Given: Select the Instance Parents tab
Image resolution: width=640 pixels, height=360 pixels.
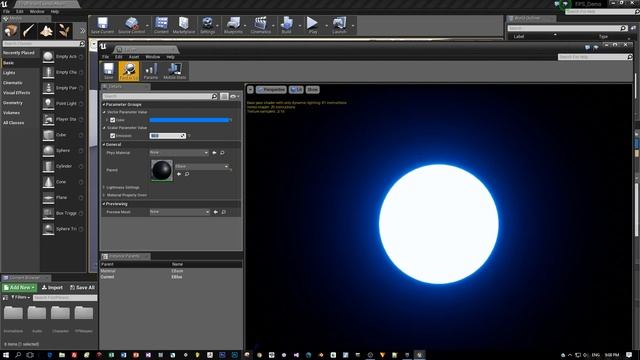Looking at the screenshot, I should 125,256.
